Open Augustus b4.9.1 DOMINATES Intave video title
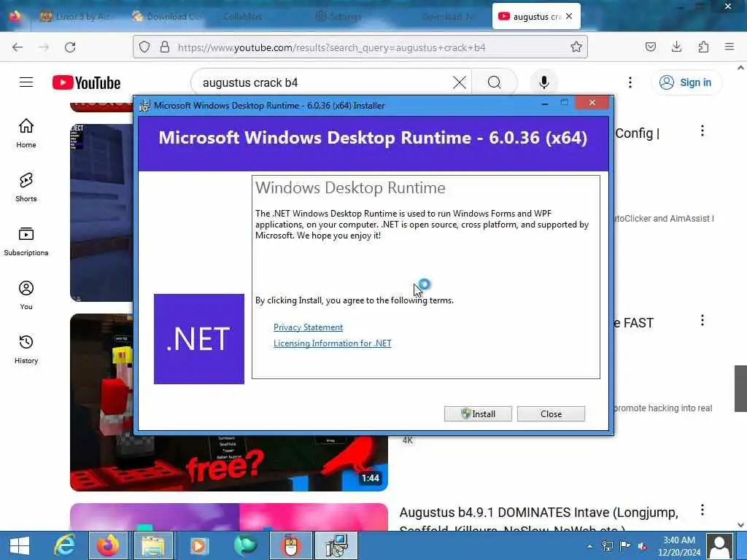Screen dimensions: 747x560 tap(539, 520)
